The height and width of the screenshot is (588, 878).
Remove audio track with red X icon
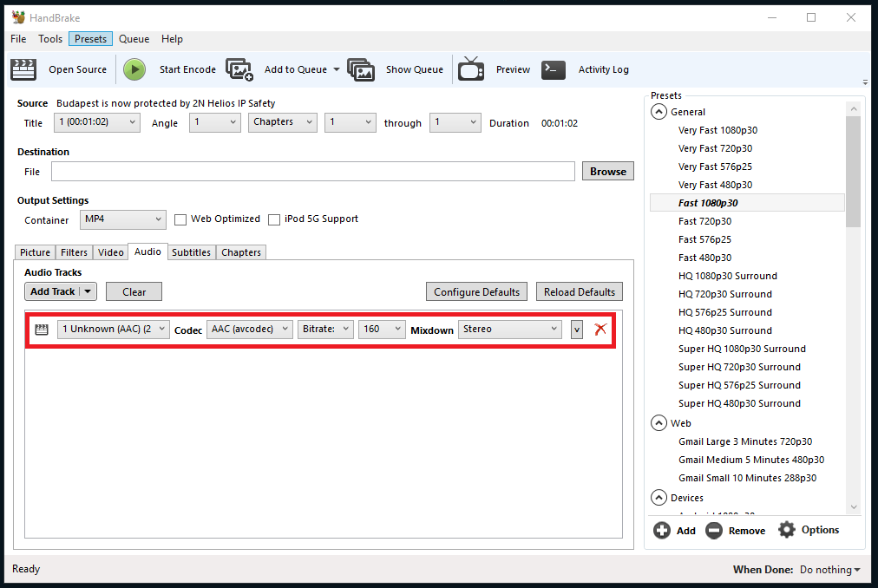pyautogui.click(x=600, y=330)
